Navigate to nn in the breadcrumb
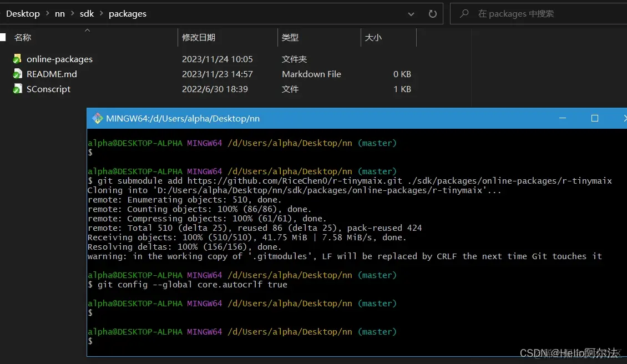This screenshot has width=627, height=364. click(59, 14)
